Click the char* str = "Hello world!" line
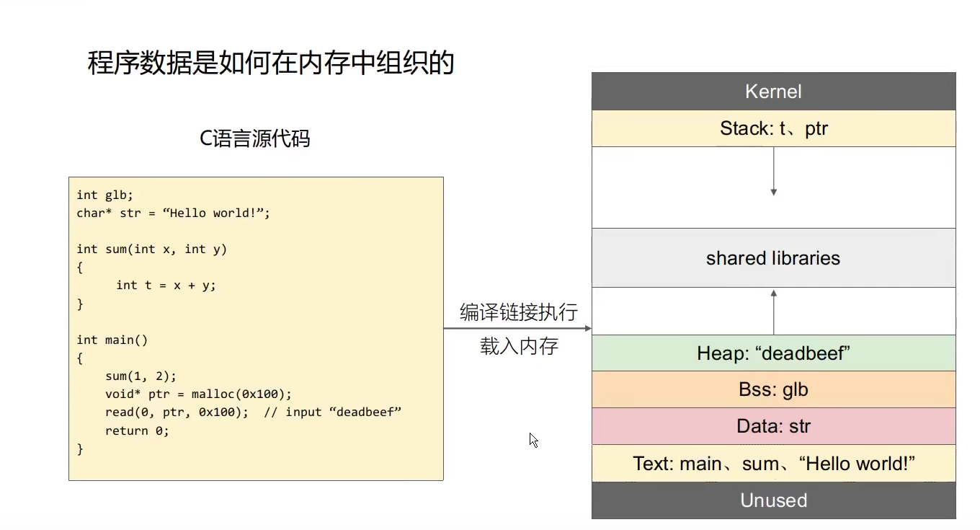Screen dimensions: 980x530 point(174,213)
